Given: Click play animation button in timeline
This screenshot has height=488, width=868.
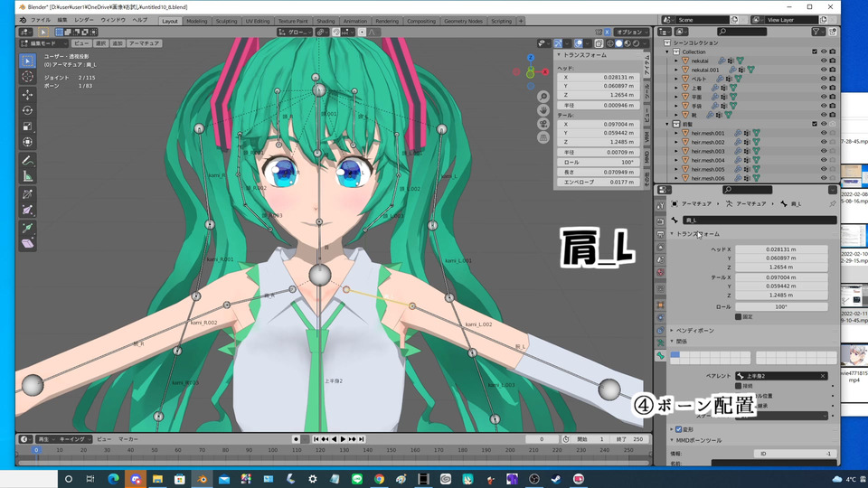Looking at the screenshot, I should pyautogui.click(x=343, y=439).
